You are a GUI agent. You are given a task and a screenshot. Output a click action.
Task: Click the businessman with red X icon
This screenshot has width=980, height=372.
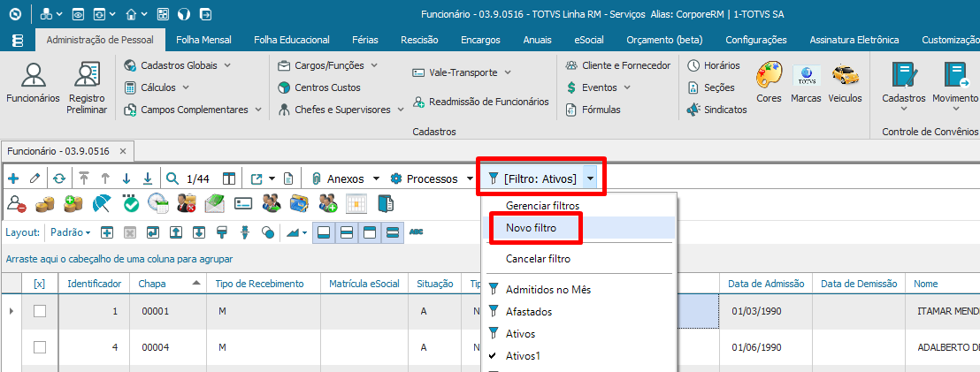(x=187, y=203)
